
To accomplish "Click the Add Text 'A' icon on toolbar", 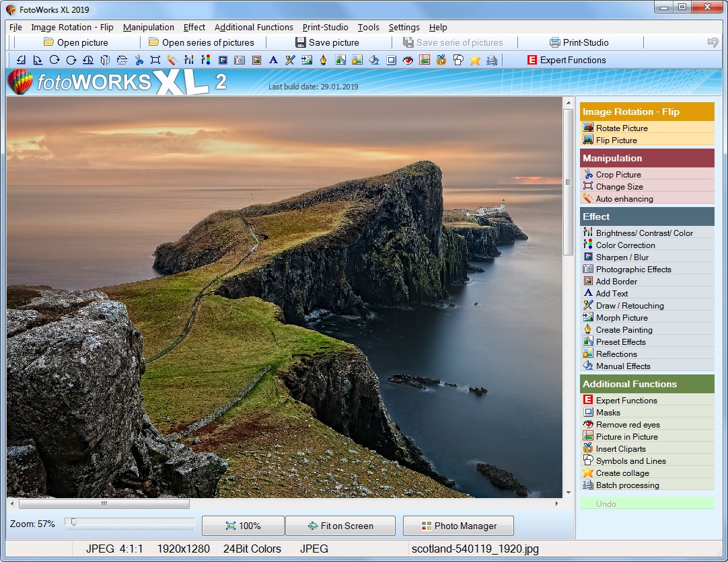I will pyautogui.click(x=272, y=60).
